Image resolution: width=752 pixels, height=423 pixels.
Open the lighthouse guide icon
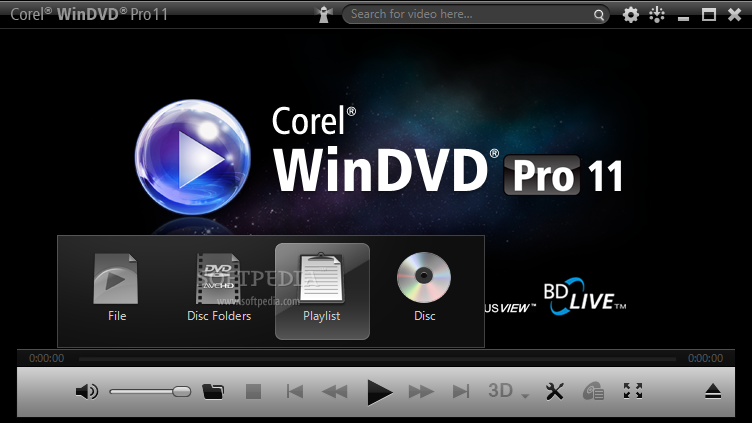point(325,14)
